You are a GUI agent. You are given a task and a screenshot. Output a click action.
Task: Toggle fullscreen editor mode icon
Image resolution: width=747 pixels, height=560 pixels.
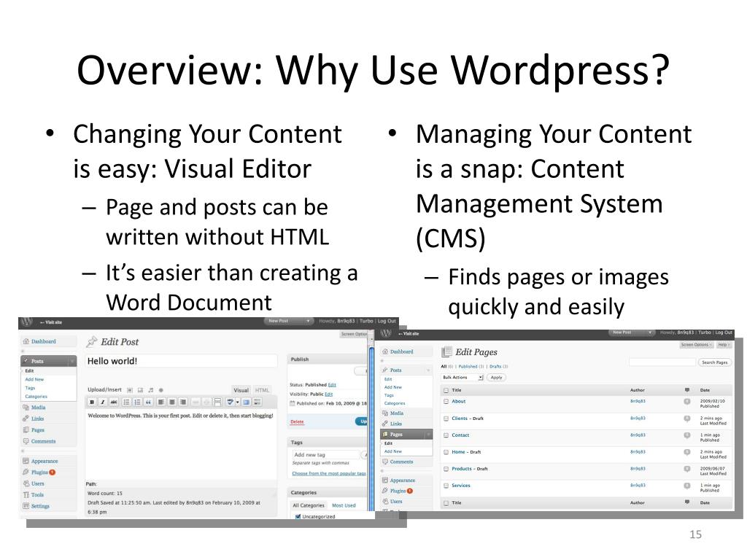click(x=247, y=402)
